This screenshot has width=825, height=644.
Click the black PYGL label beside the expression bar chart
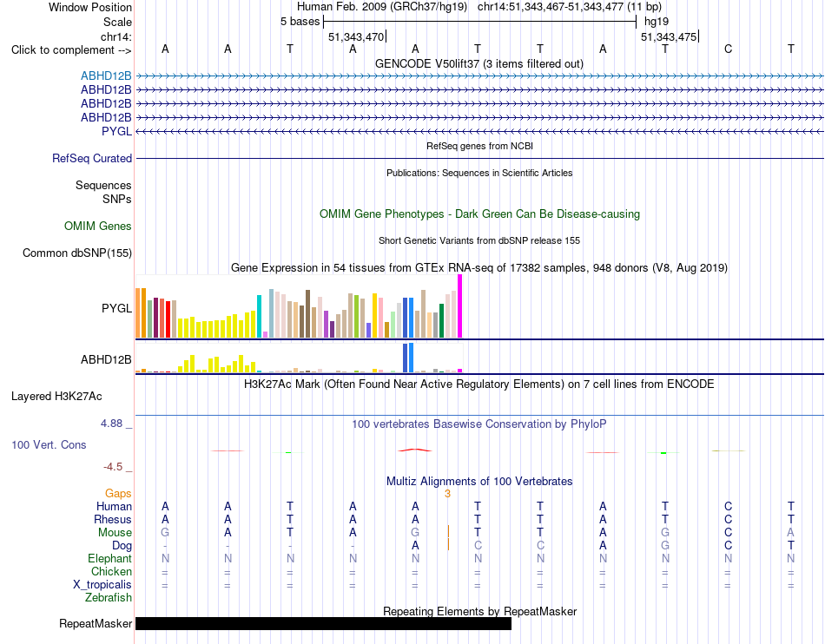[116, 308]
